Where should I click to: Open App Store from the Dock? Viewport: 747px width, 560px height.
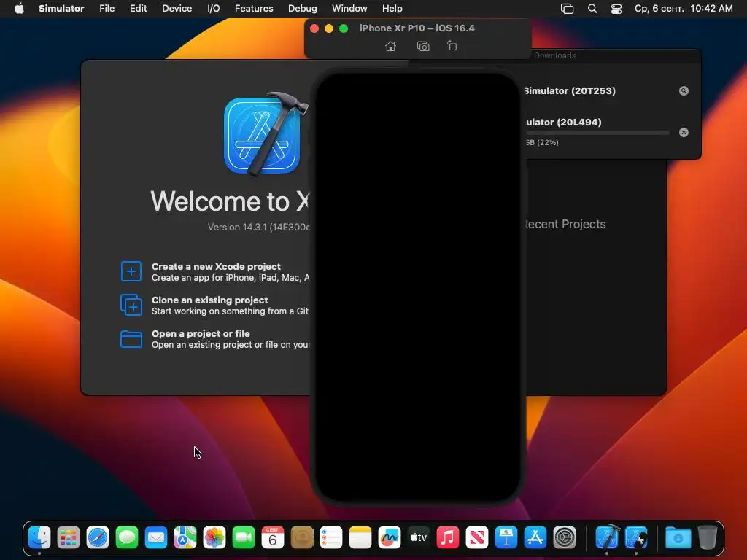click(535, 538)
